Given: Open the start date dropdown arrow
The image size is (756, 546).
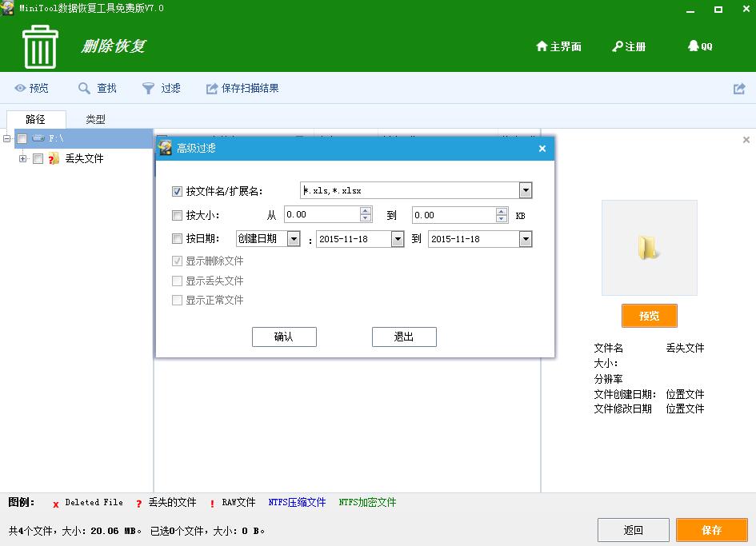Looking at the screenshot, I should coord(398,238).
